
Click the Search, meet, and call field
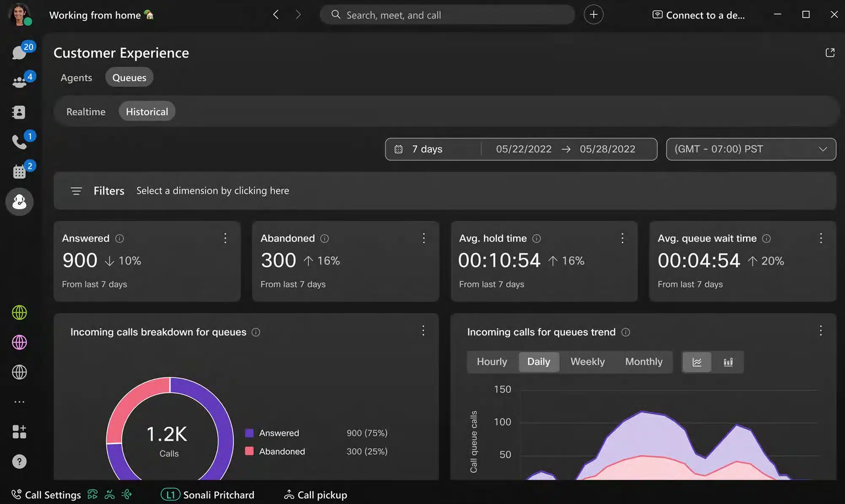(x=447, y=15)
